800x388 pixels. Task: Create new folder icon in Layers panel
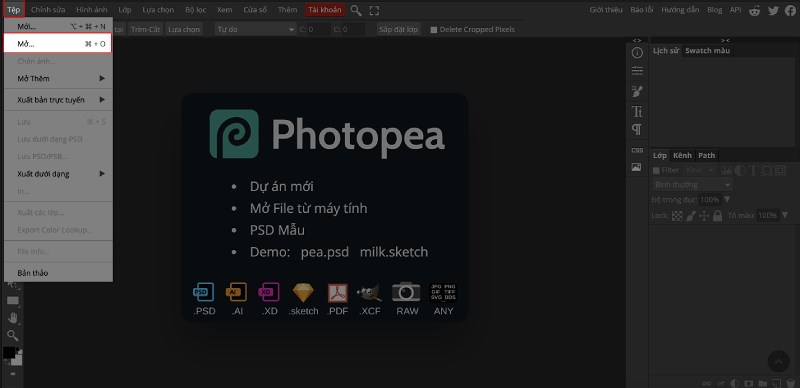(762, 383)
